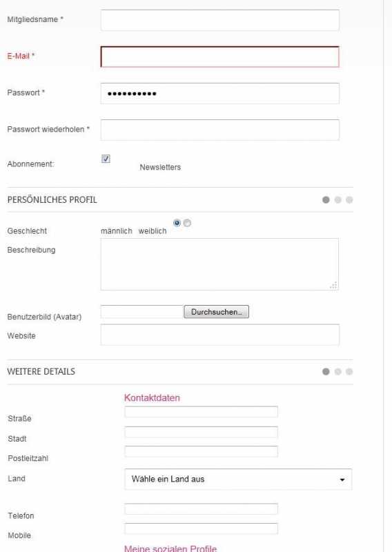The width and height of the screenshot is (392, 552).
Task: Toggle the Newsletters subscription checkbox
Action: point(106,159)
